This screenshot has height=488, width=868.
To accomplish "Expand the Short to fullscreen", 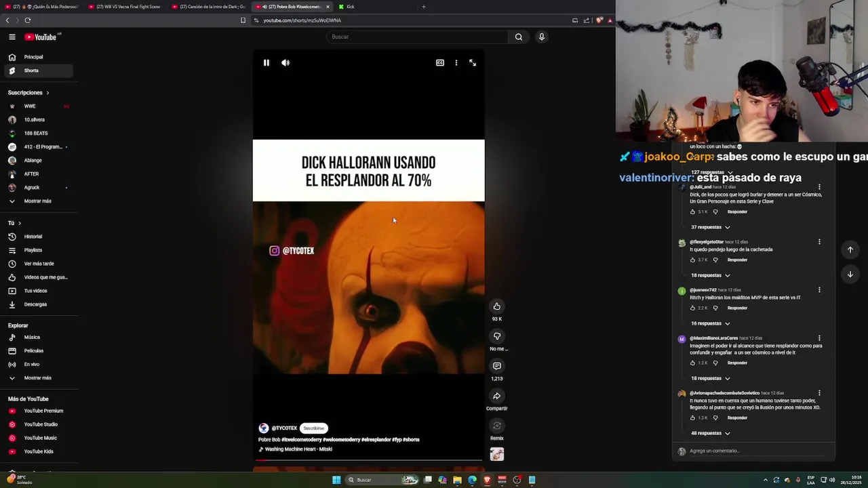I will point(473,62).
